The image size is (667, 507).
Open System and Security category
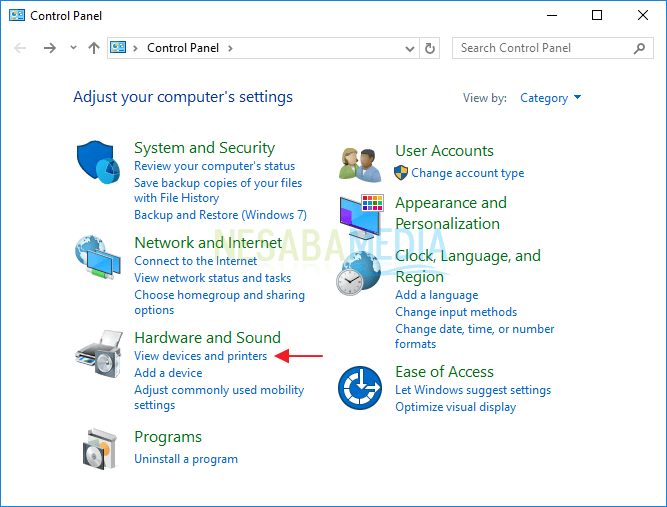coord(204,148)
